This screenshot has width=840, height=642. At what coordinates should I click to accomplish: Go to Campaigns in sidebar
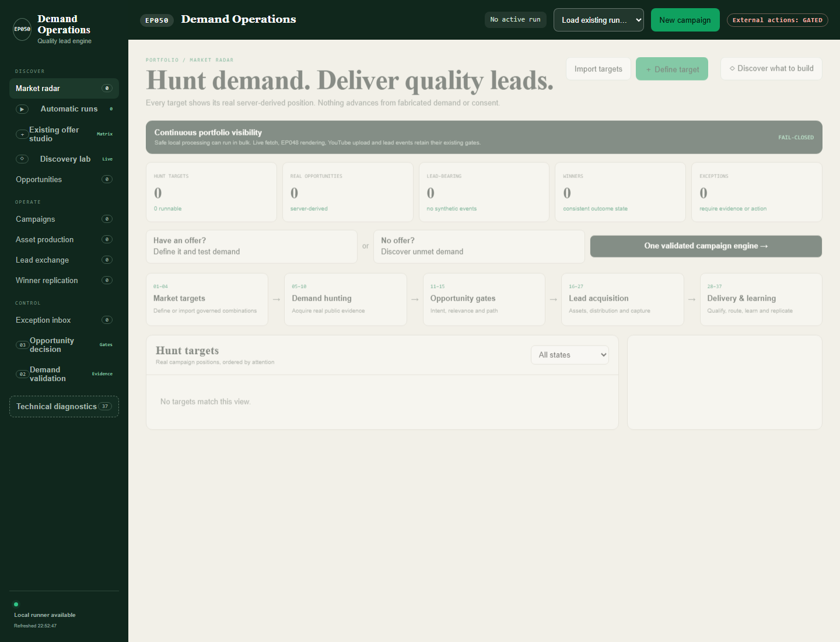(x=64, y=219)
